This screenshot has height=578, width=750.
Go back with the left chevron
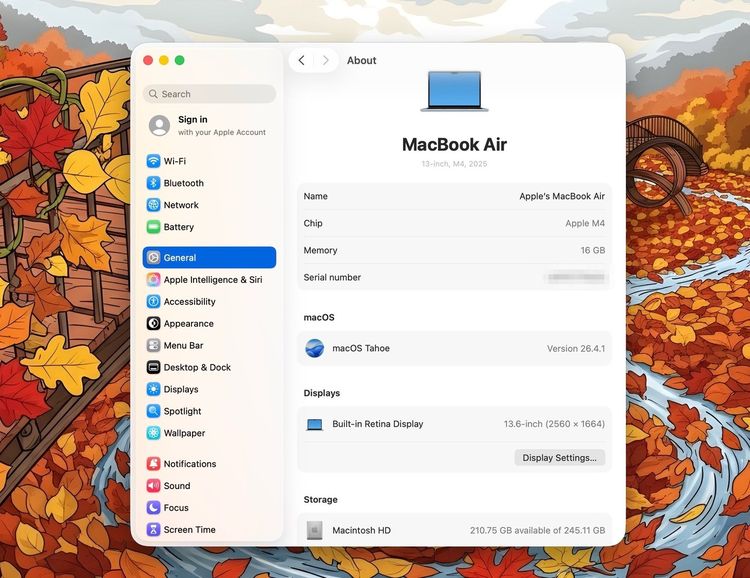click(301, 60)
